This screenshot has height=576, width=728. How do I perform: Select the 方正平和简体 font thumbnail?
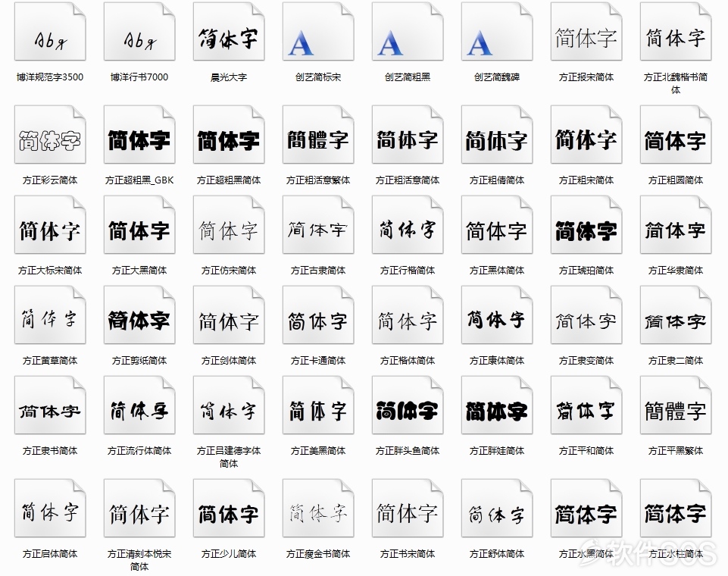pos(586,405)
